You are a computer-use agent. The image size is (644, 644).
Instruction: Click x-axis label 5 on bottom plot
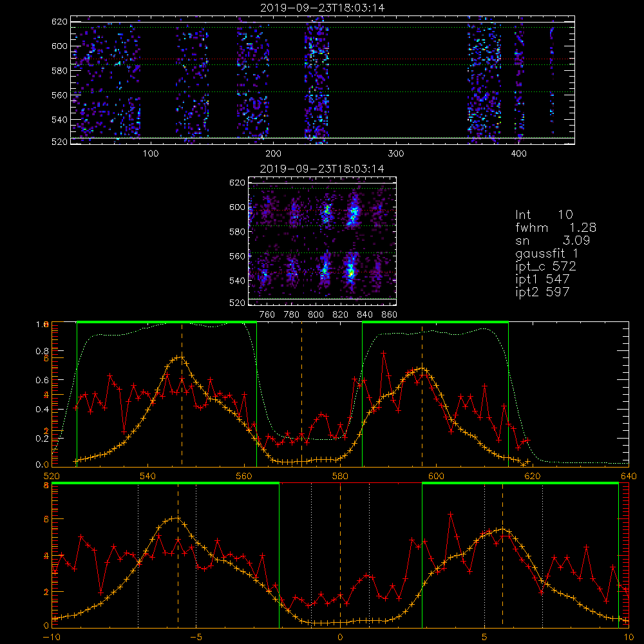tap(485, 637)
